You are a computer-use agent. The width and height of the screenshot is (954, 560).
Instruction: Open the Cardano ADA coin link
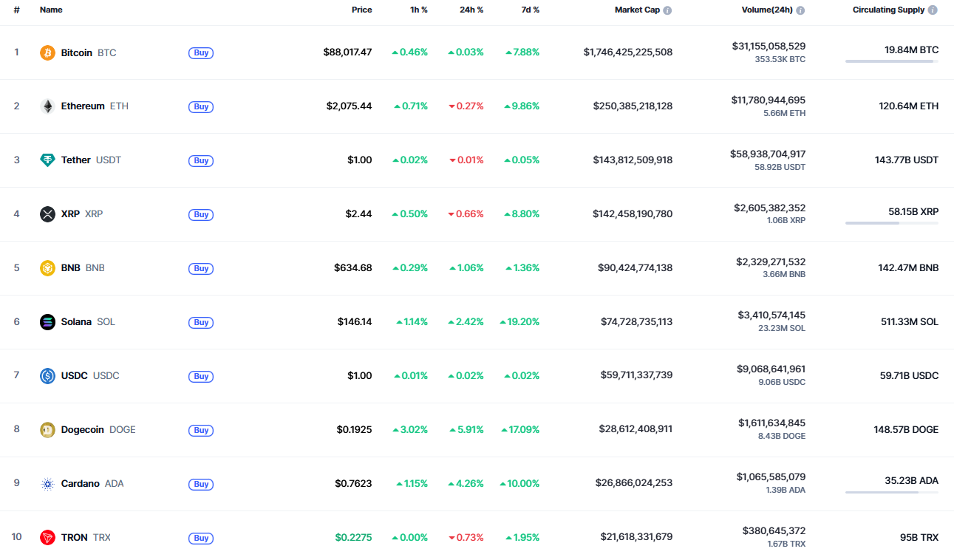pyautogui.click(x=81, y=484)
